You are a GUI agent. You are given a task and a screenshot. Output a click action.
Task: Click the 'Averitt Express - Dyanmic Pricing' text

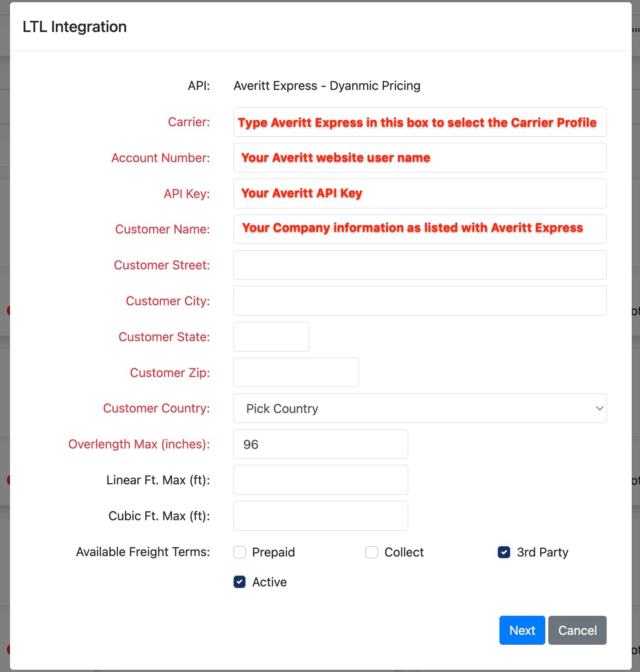point(327,86)
